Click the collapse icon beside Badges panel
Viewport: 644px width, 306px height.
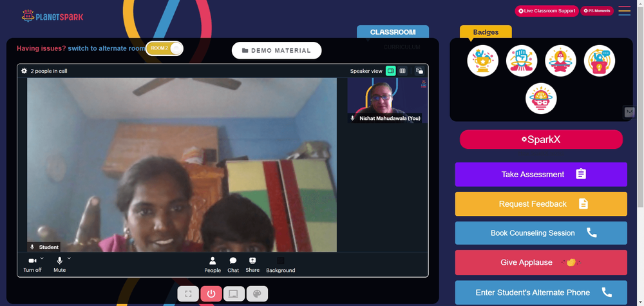pos(629,111)
